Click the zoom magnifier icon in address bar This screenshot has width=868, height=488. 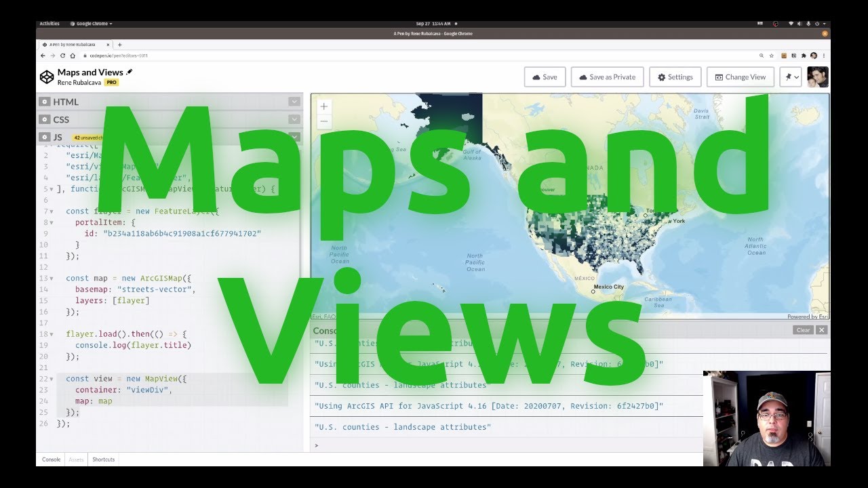[762, 56]
